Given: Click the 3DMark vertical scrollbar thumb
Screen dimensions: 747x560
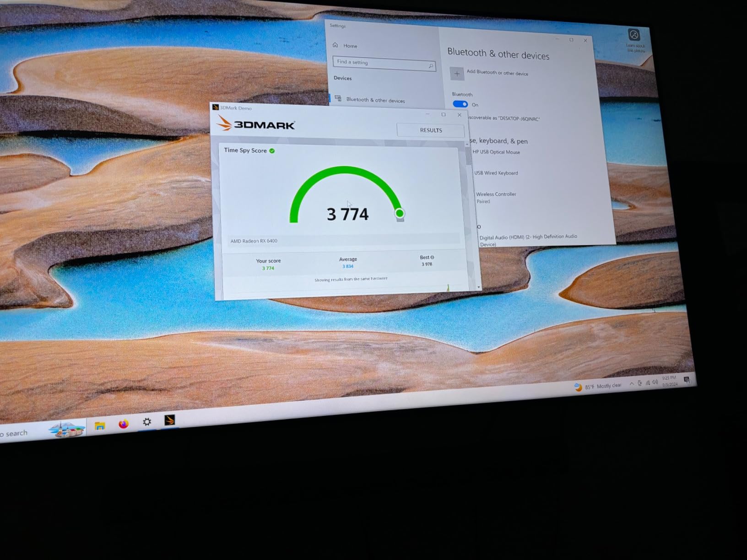Looking at the screenshot, I should (x=468, y=156).
